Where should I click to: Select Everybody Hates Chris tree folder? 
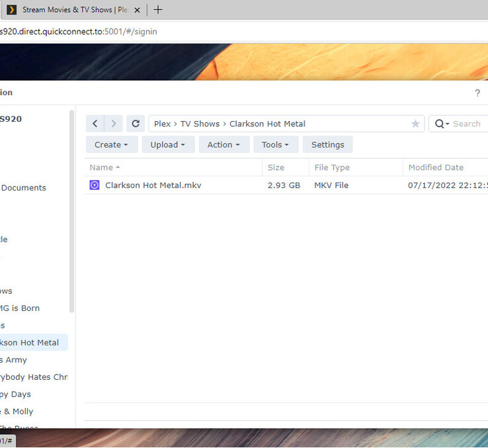tap(34, 377)
